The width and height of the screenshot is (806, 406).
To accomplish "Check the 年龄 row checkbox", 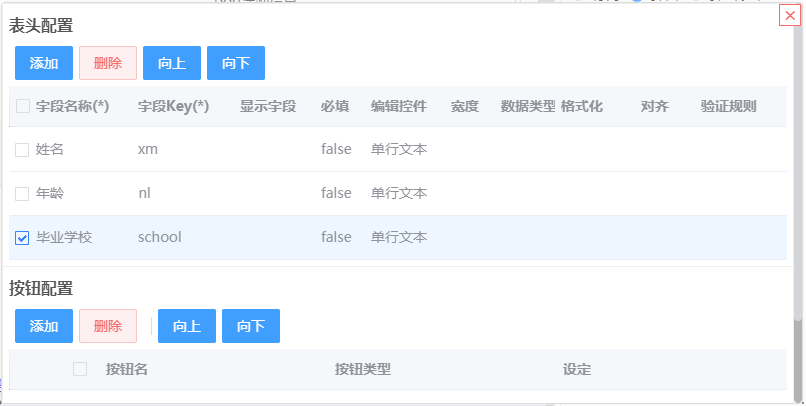I will click(x=22, y=194).
